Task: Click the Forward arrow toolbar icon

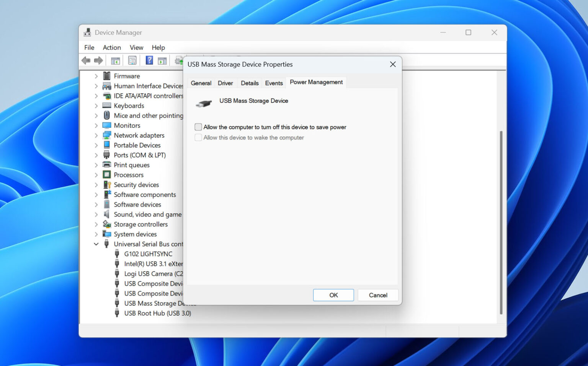Action: 98,60
